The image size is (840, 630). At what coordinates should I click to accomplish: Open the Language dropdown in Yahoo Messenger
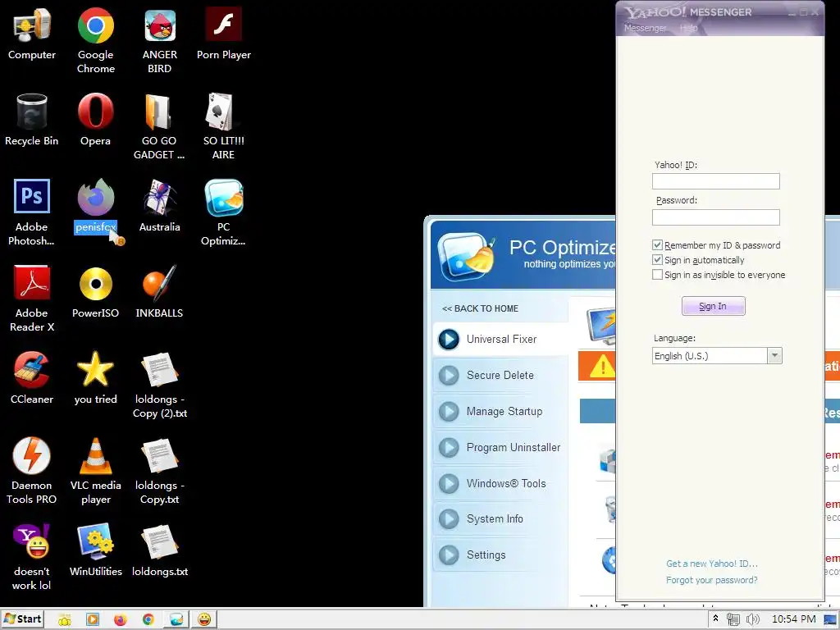pos(774,356)
